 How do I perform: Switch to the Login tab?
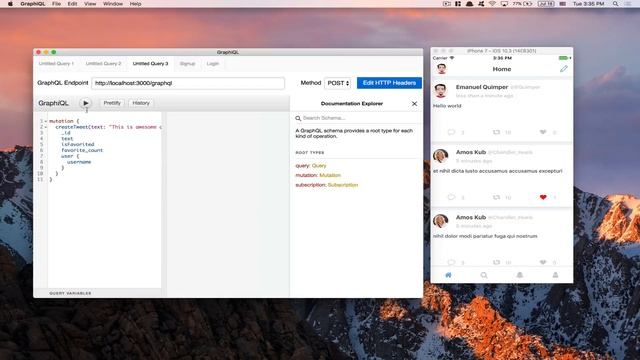[213, 64]
